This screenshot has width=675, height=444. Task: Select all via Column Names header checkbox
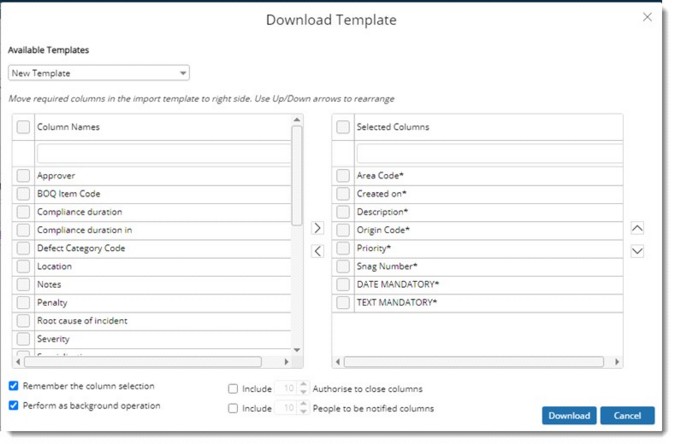coord(23,127)
